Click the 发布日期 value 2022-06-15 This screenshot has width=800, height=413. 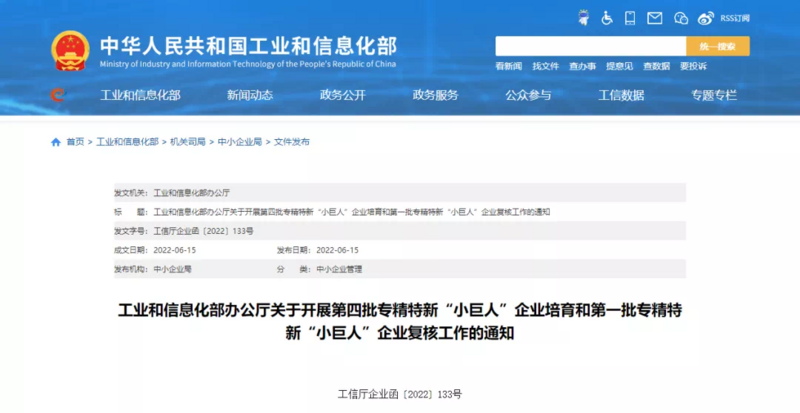click(337, 250)
